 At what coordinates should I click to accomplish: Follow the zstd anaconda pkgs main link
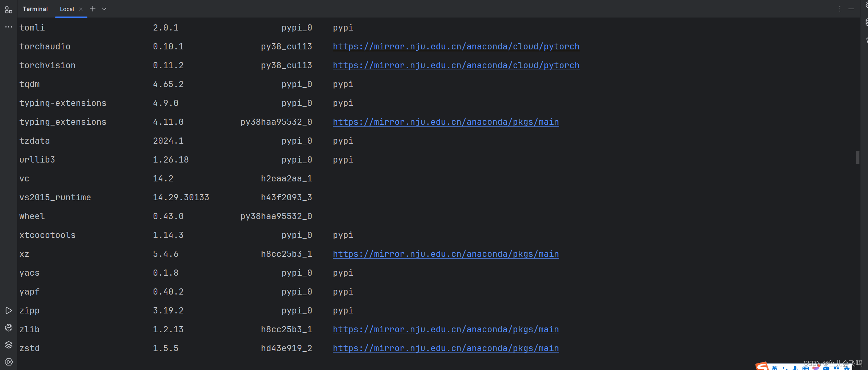445,348
